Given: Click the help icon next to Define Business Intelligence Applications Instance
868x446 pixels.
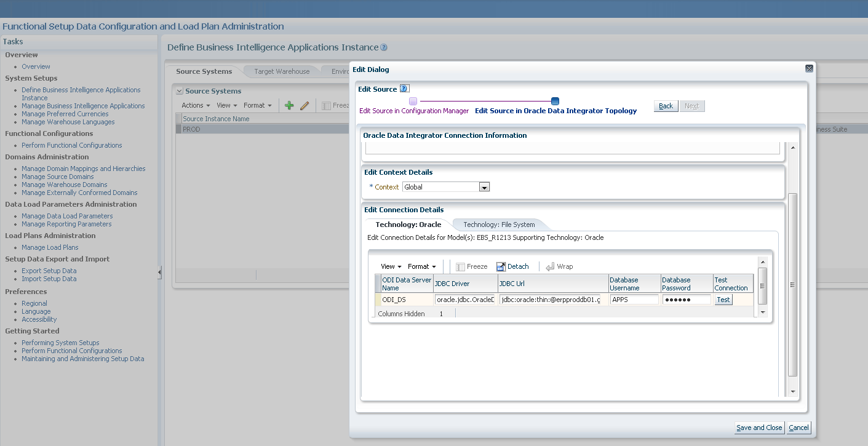Looking at the screenshot, I should coord(384,47).
